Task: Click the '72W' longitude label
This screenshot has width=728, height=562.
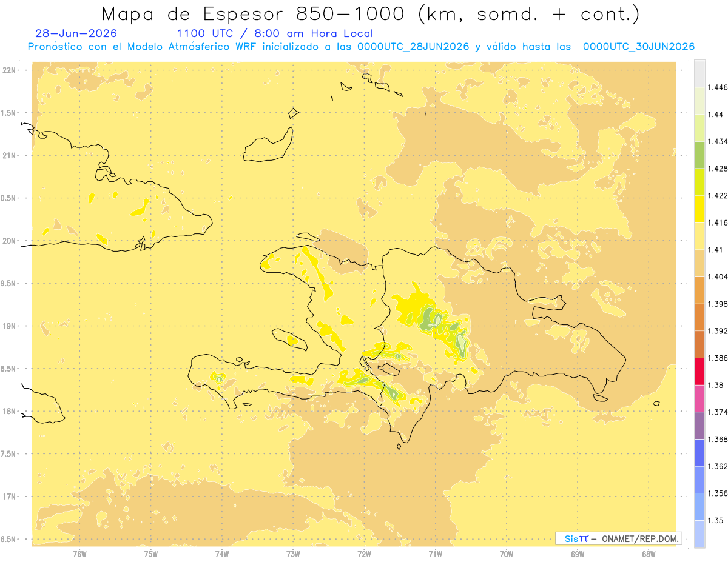Action: coord(364,554)
